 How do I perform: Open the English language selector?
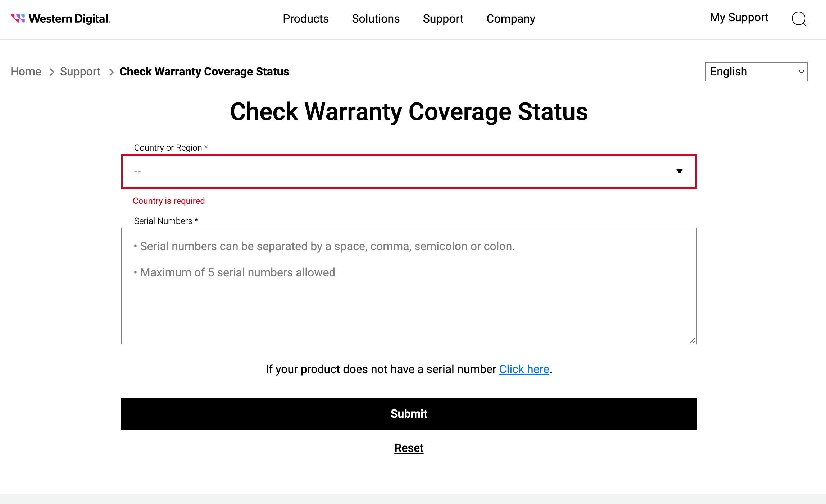(755, 71)
